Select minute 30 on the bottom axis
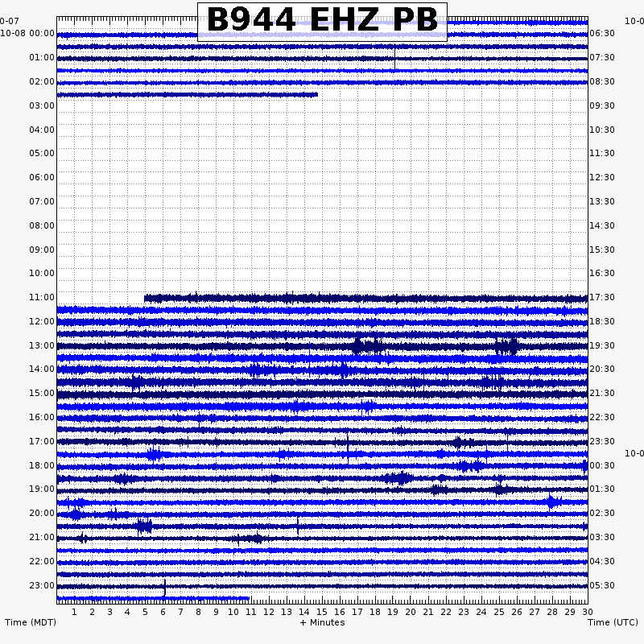Screen dimensions: 644x644 click(x=588, y=613)
